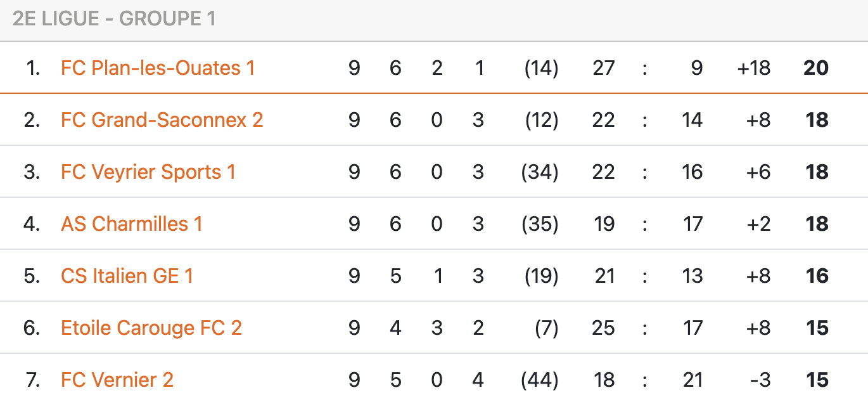Click the +18 goal difference value
The width and height of the screenshot is (868, 402).
pos(754,68)
